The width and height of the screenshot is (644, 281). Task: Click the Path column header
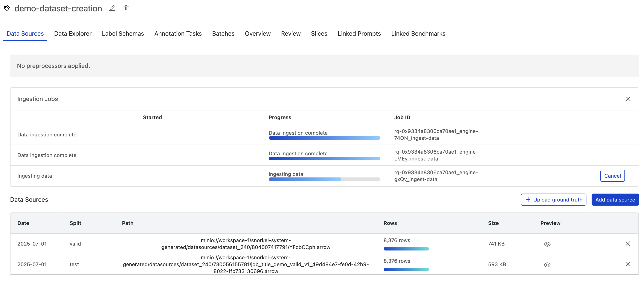click(x=128, y=223)
